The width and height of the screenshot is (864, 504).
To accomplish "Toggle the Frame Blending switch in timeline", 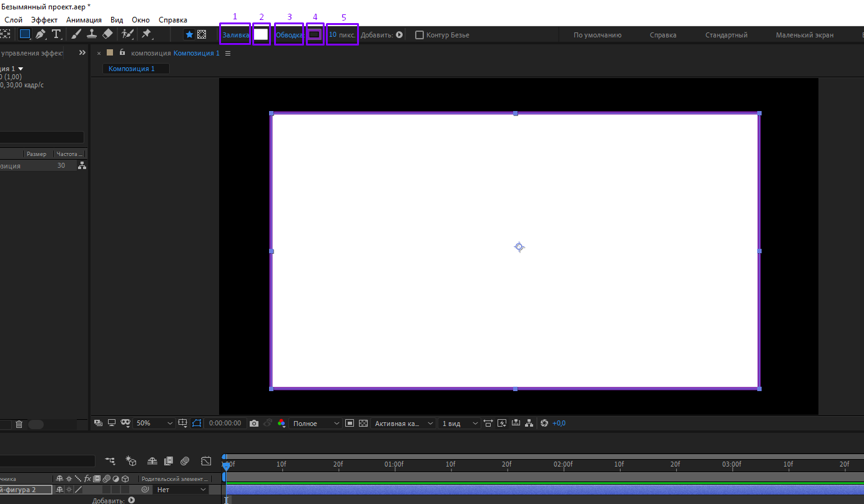I will click(168, 461).
